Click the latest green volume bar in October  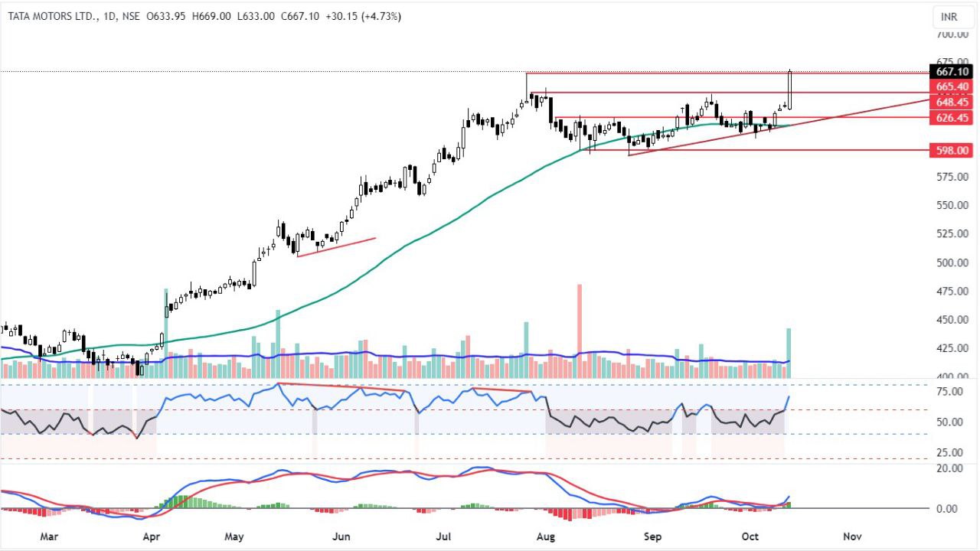click(789, 353)
